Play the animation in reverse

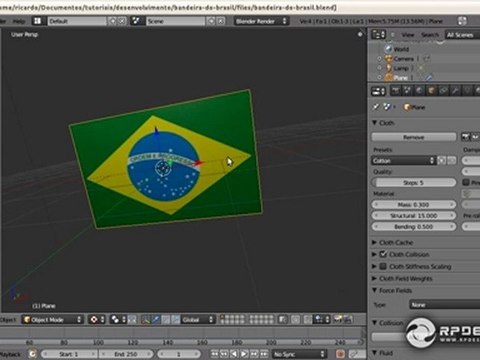234,354
